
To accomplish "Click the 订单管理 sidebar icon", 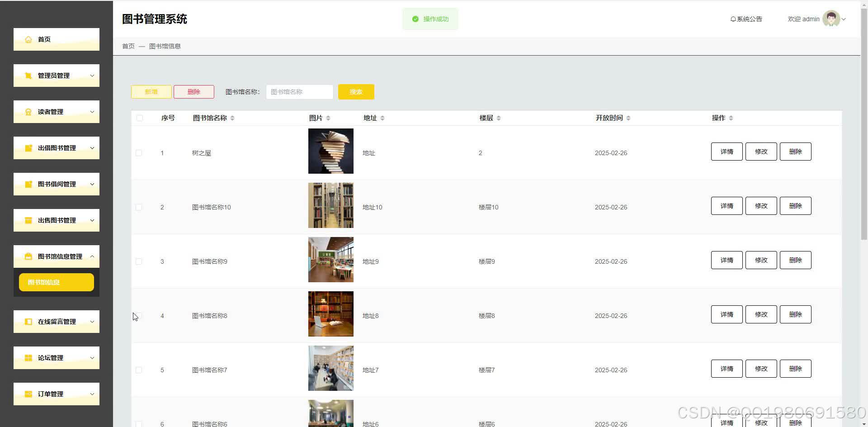I will [x=28, y=394].
